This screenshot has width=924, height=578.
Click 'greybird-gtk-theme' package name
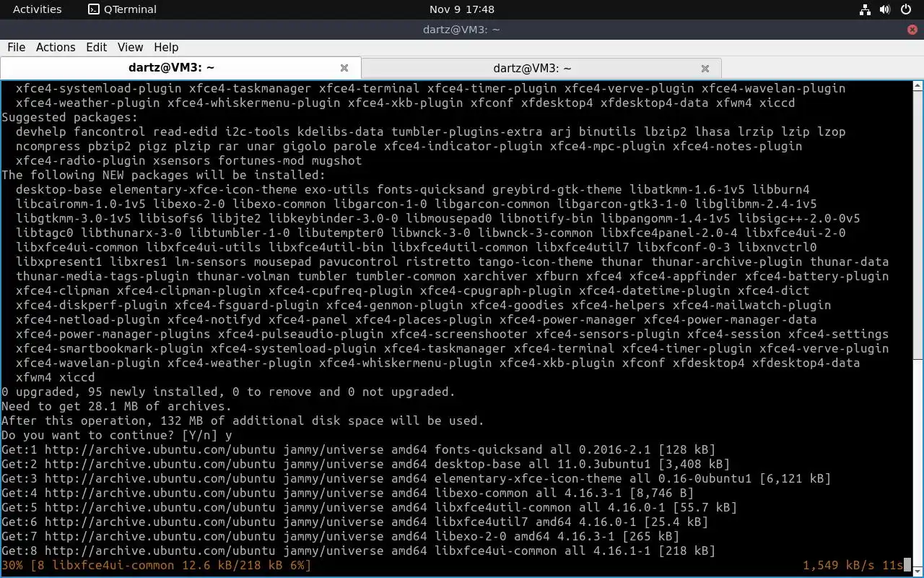tap(557, 189)
